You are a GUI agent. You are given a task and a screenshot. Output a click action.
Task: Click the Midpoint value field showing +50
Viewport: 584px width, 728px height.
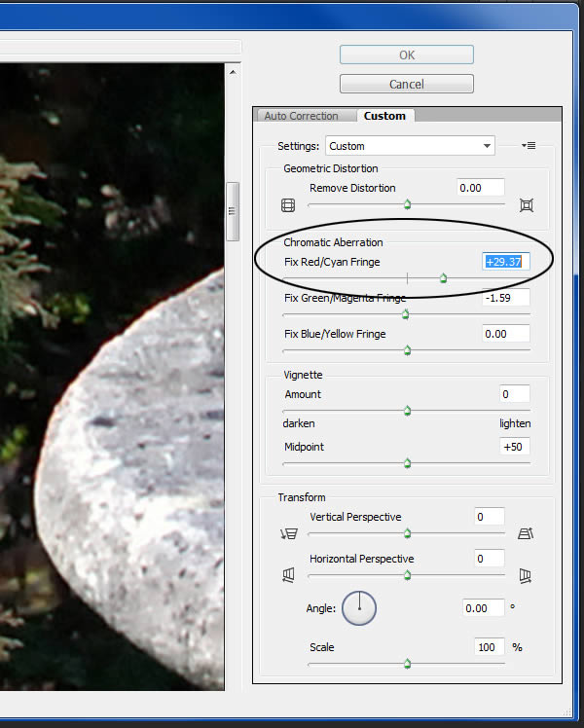(514, 447)
